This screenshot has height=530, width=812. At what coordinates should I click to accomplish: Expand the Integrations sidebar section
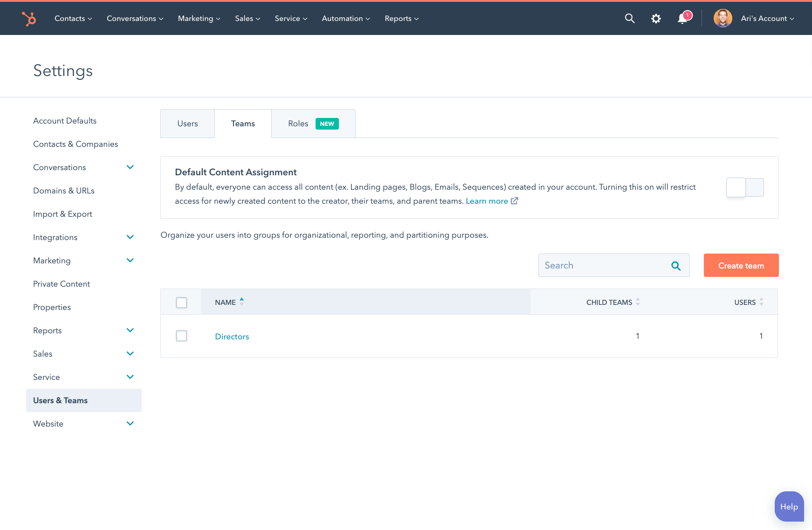click(x=130, y=237)
